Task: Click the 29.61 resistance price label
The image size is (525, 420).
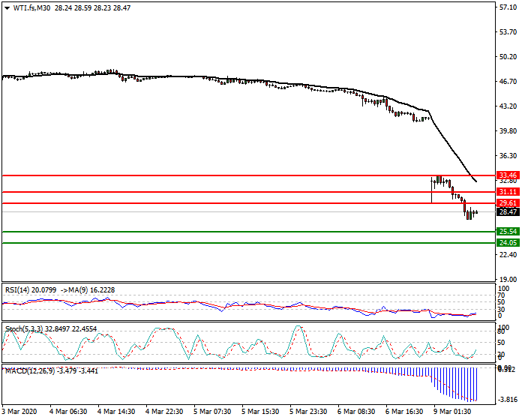Action: pos(508,203)
